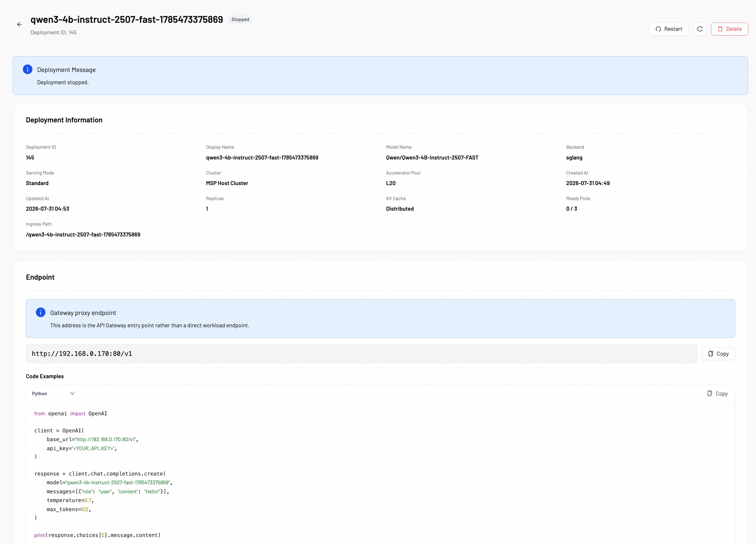Click the Ready Pods value 0 / 3
This screenshot has height=544, width=756.
(571, 209)
